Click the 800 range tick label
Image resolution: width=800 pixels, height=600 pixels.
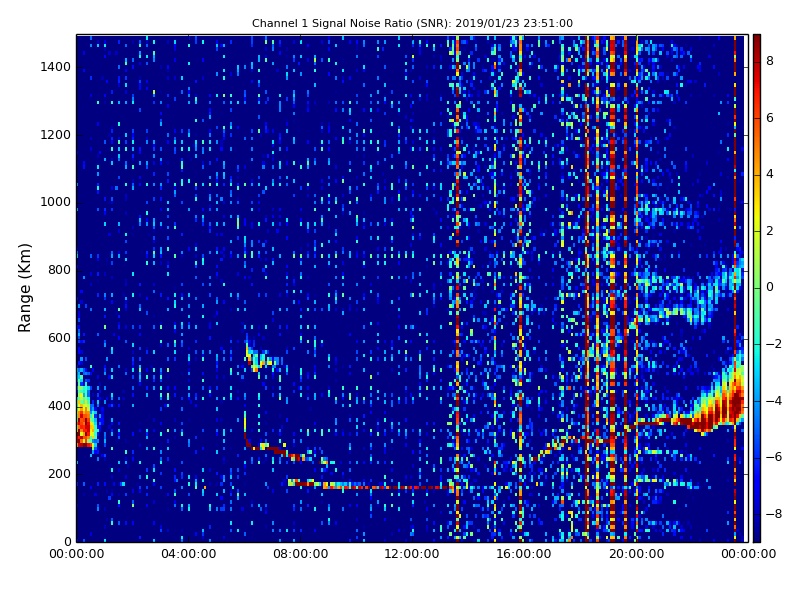[x=59, y=270]
